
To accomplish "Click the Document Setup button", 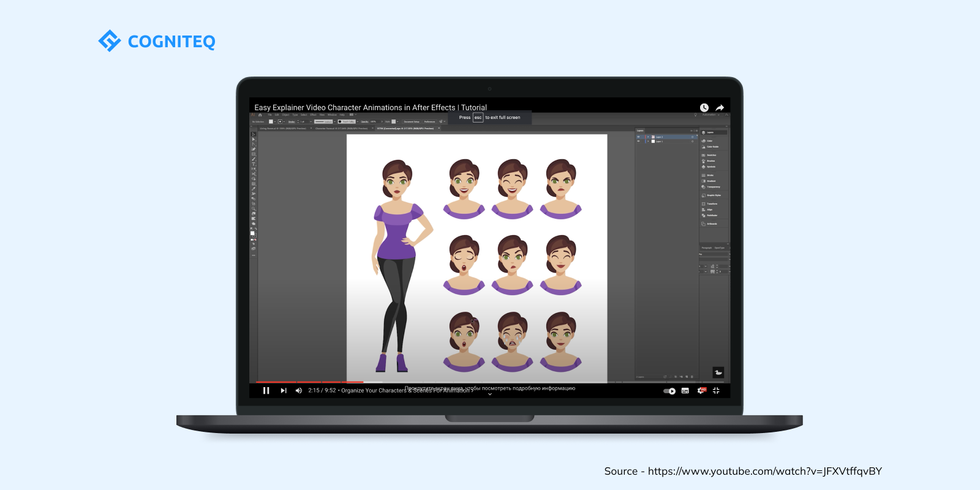I will point(412,121).
